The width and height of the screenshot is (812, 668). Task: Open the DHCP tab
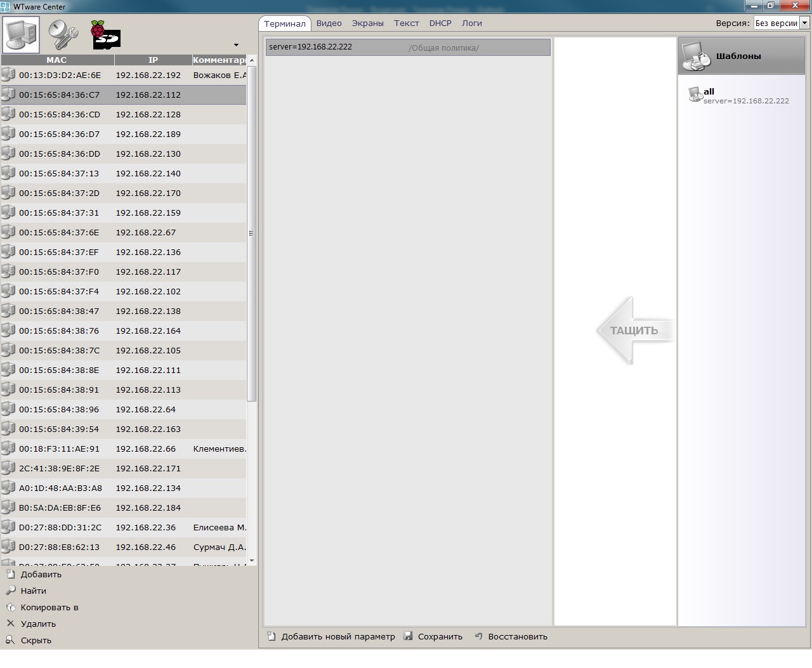pyautogui.click(x=440, y=23)
